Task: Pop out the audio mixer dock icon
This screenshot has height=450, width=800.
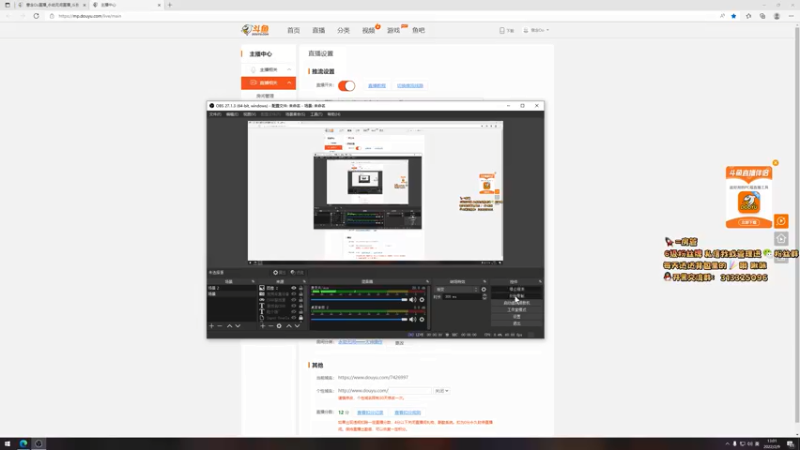Action: 428,282
